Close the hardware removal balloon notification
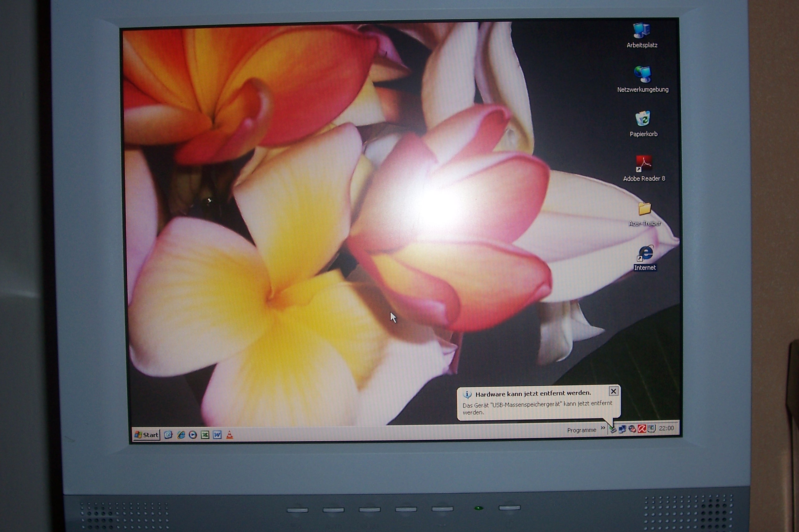This screenshot has width=799, height=532. pos(613,392)
